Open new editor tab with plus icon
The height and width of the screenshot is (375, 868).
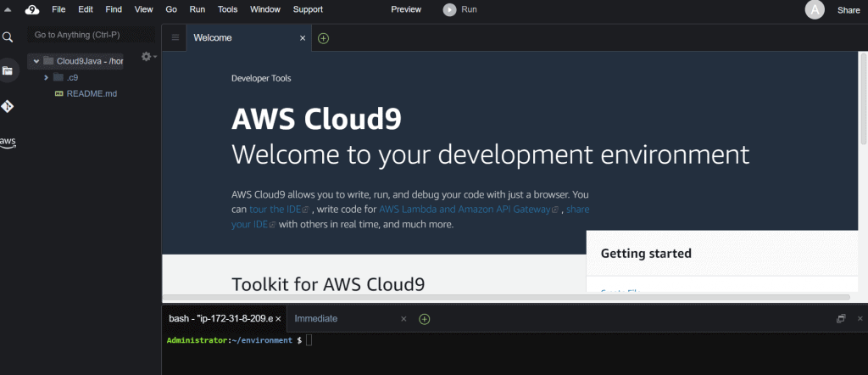point(323,38)
